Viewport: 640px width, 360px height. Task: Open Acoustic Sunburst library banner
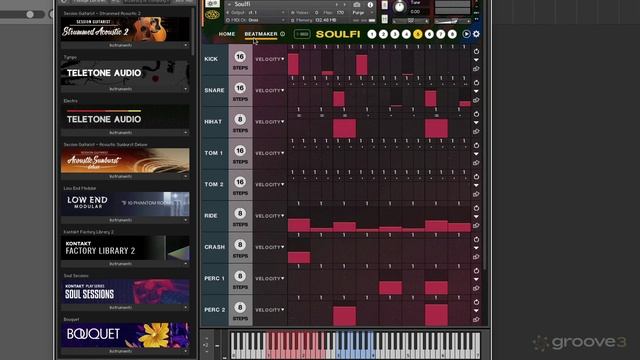125,160
